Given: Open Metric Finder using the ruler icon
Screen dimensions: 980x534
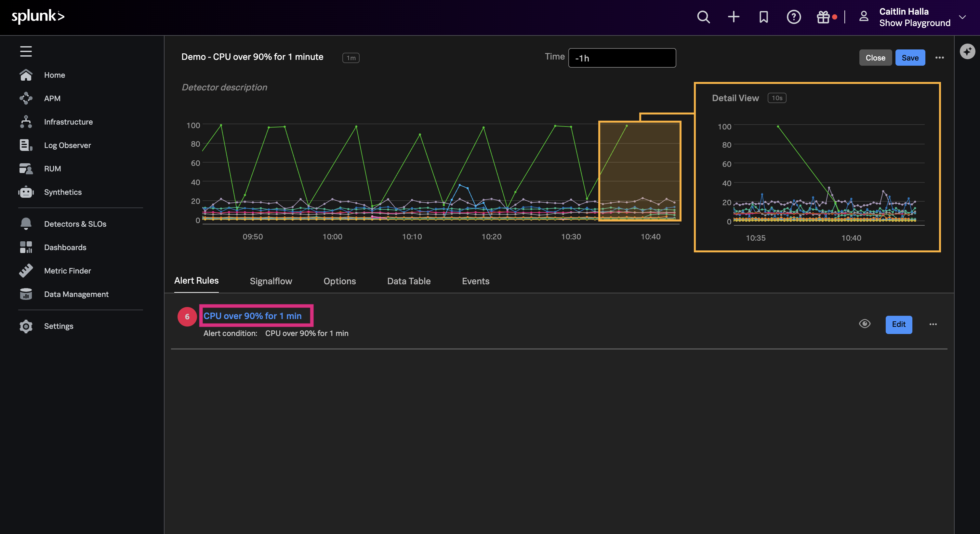Looking at the screenshot, I should point(25,271).
